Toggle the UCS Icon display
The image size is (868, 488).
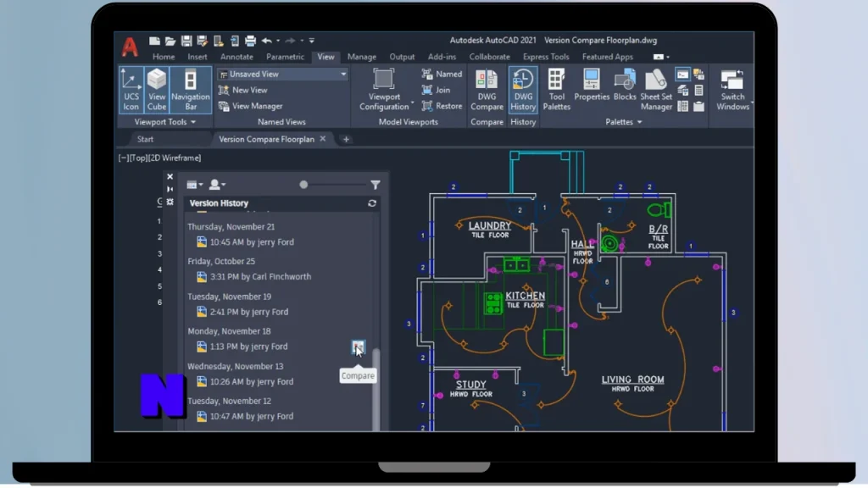pos(131,89)
